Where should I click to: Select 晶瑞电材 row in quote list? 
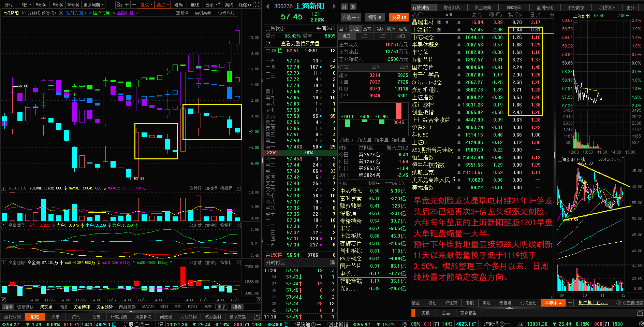(x=482, y=22)
